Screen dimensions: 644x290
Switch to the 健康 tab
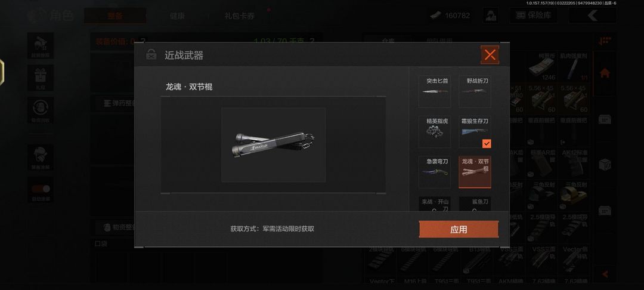[177, 16]
